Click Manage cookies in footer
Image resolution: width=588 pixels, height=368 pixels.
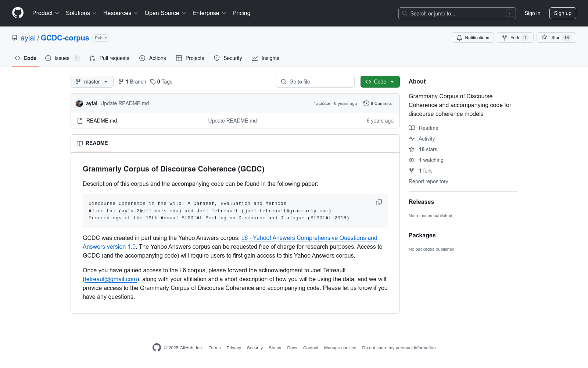click(340, 348)
